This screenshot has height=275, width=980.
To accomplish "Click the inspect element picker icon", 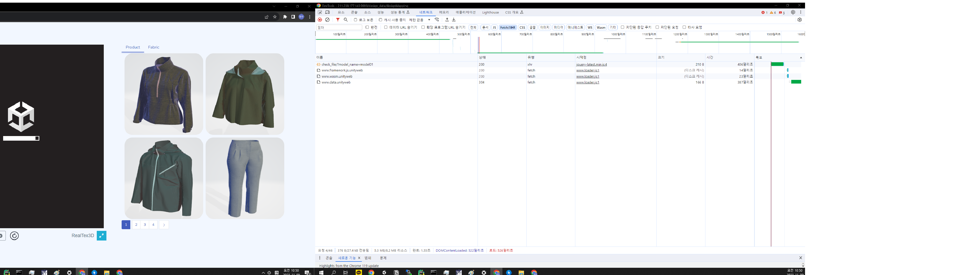I will 320,12.
